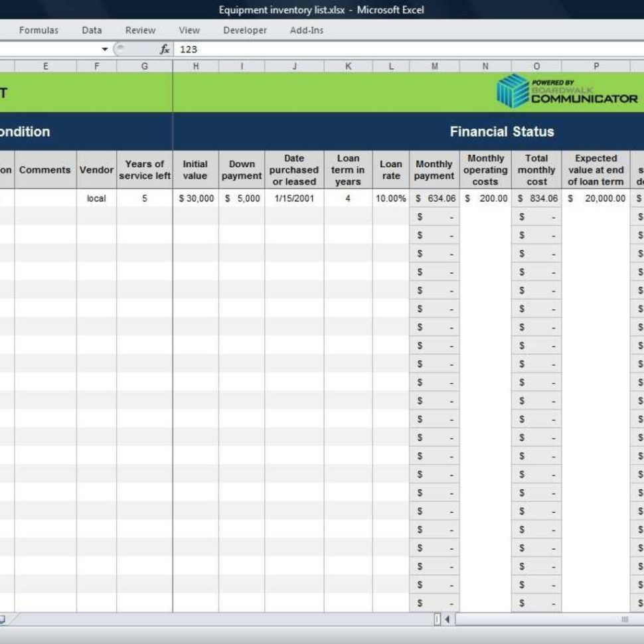Select column G header

point(144,66)
